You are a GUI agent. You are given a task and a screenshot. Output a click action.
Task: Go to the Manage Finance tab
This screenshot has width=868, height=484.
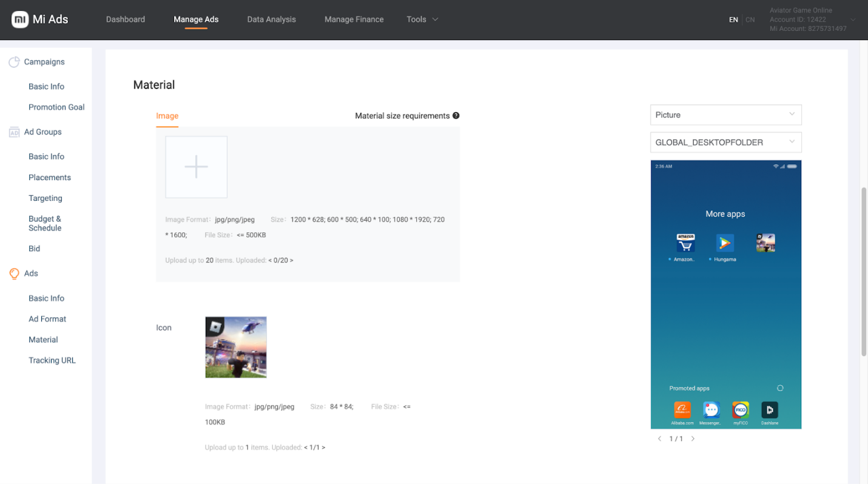coord(354,19)
